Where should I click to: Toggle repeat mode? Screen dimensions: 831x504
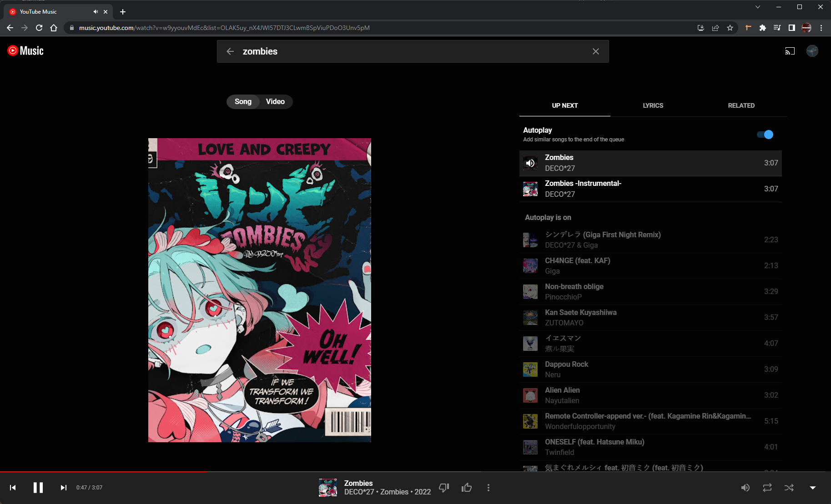click(x=767, y=488)
